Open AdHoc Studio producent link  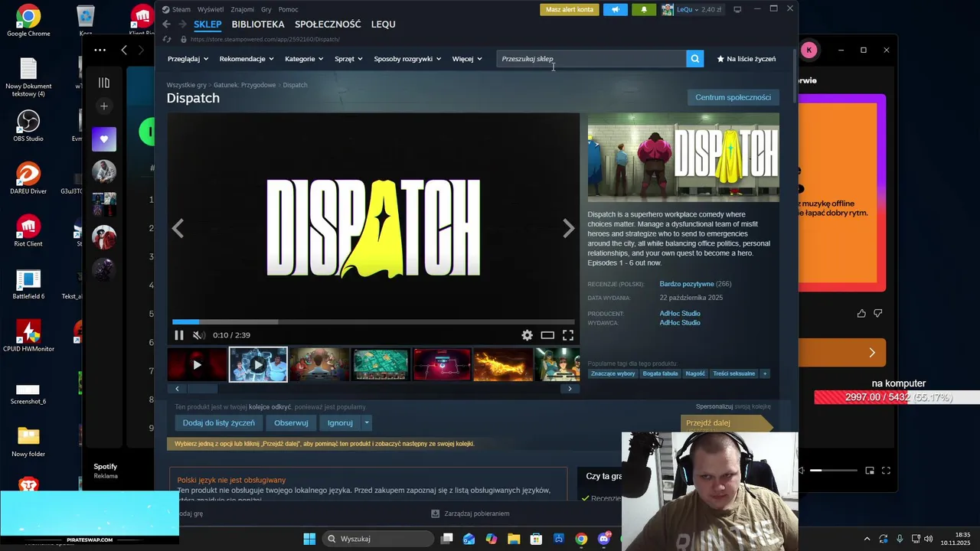pyautogui.click(x=680, y=313)
